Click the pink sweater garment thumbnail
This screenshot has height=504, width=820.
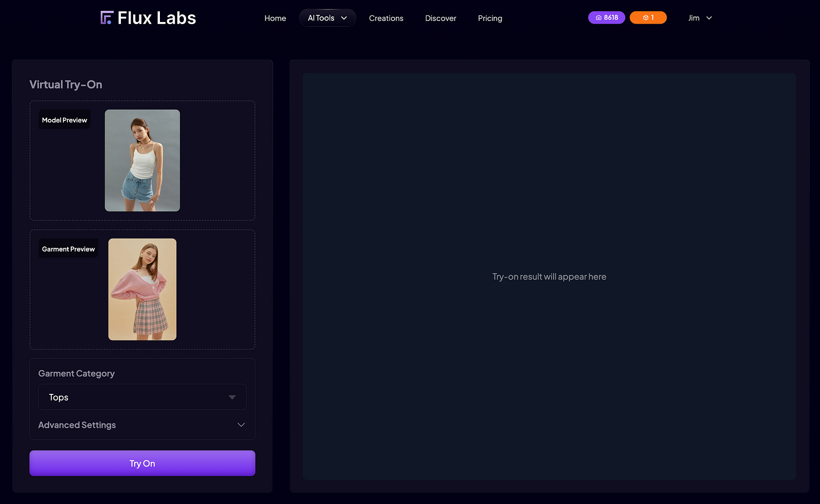[x=142, y=289]
